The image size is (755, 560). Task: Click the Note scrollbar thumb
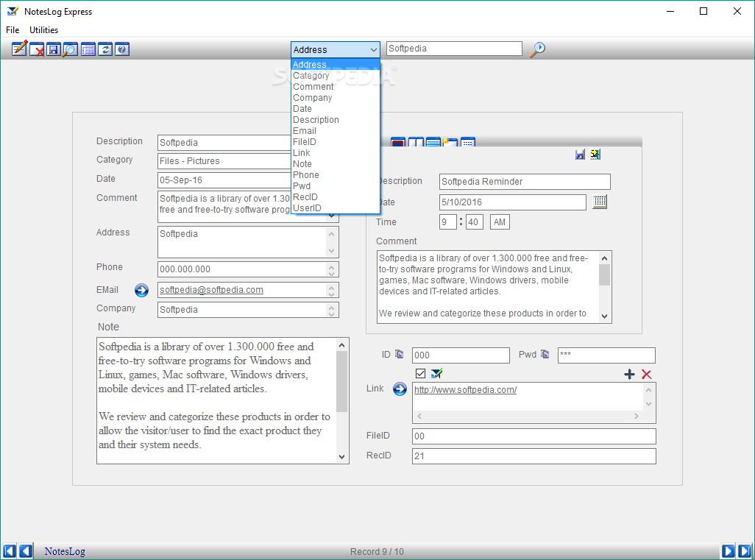[342, 381]
